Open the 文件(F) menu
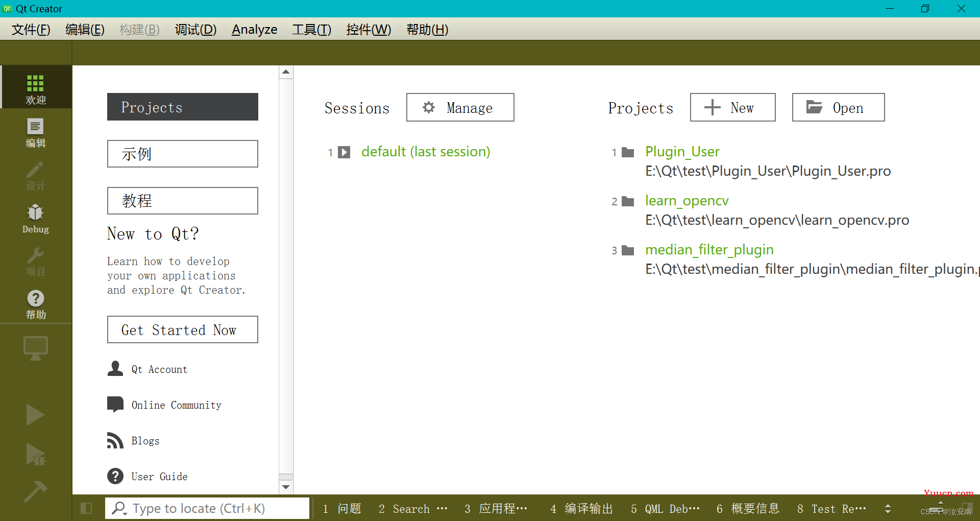 click(x=31, y=30)
